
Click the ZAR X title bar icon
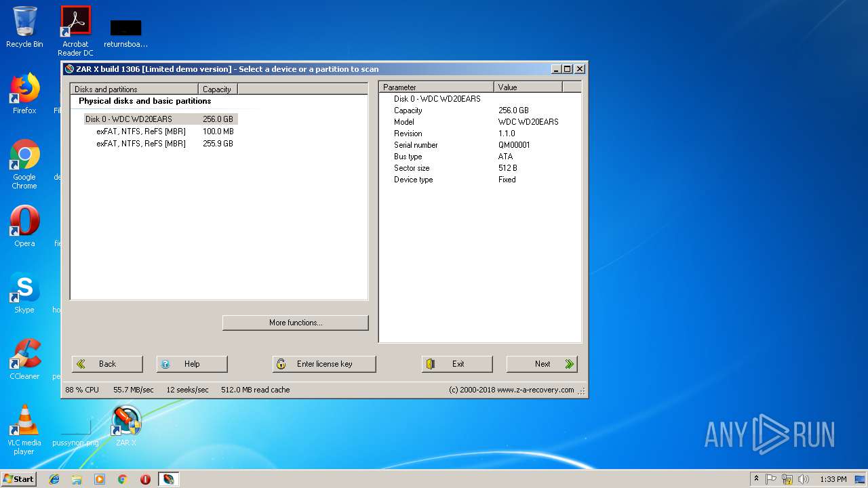click(x=69, y=69)
